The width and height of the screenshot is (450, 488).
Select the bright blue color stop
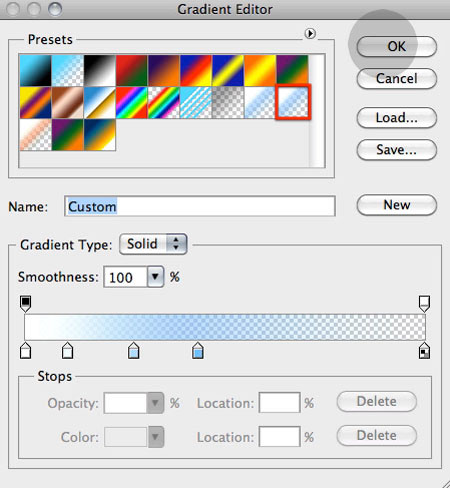pos(198,350)
